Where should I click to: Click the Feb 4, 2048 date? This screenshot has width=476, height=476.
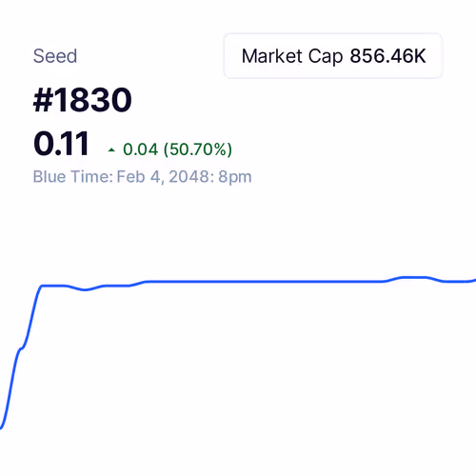click(x=163, y=176)
